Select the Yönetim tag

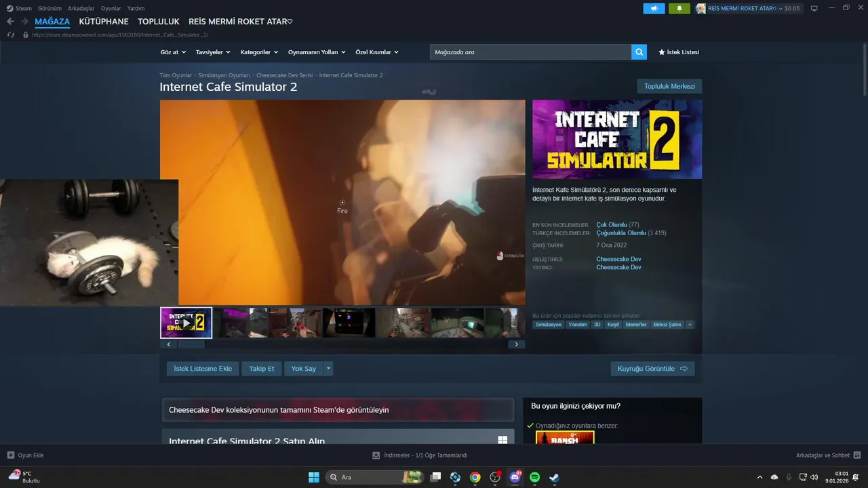[578, 325]
